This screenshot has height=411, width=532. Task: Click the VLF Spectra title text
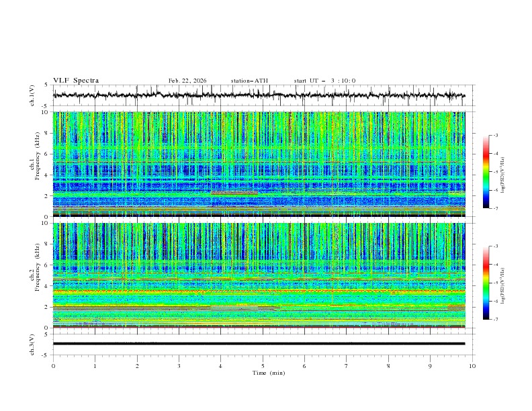pyautogui.click(x=76, y=81)
